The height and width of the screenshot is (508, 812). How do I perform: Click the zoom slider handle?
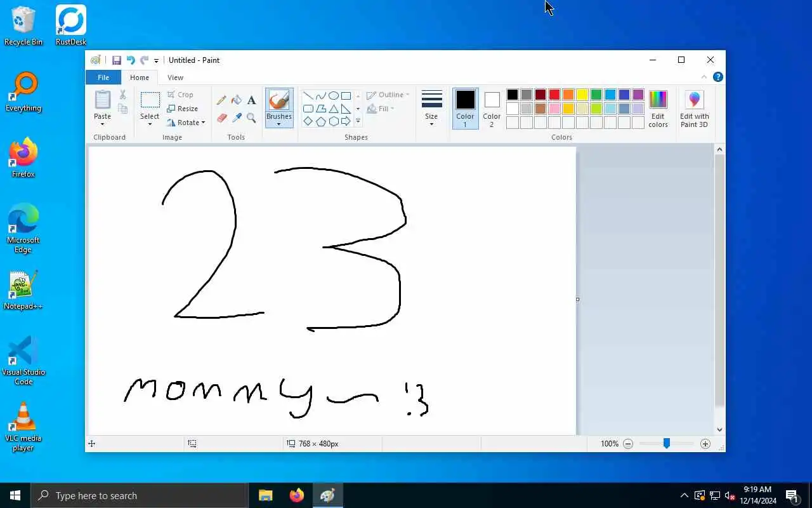(667, 444)
